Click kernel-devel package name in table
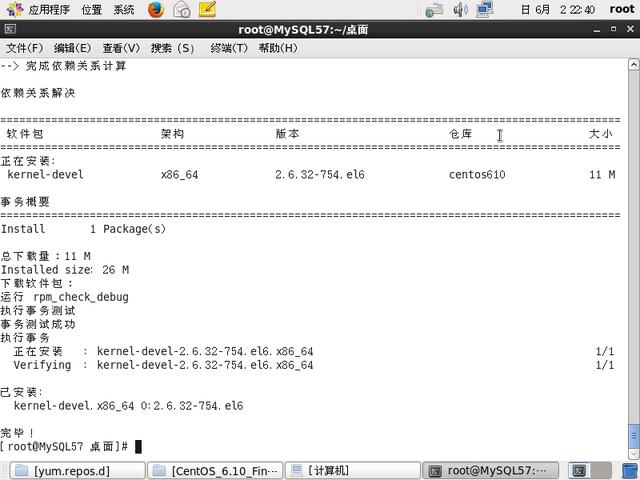The width and height of the screenshot is (640, 480). [45, 175]
